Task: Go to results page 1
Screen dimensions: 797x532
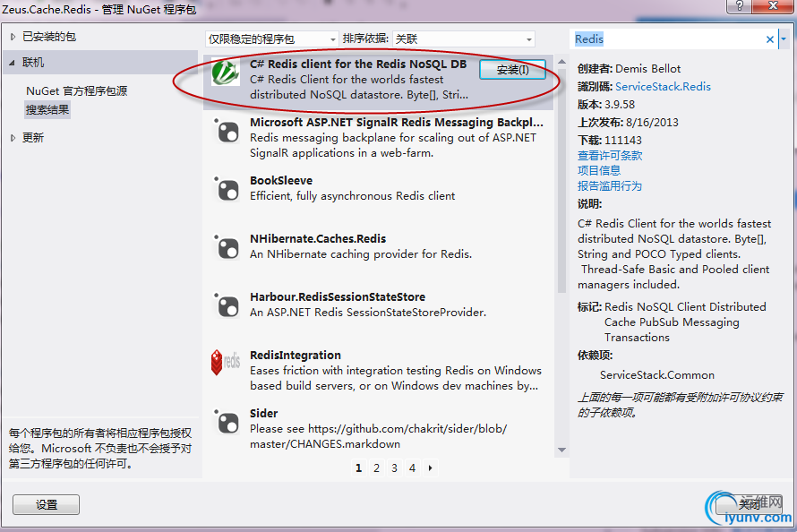Action: point(359,468)
